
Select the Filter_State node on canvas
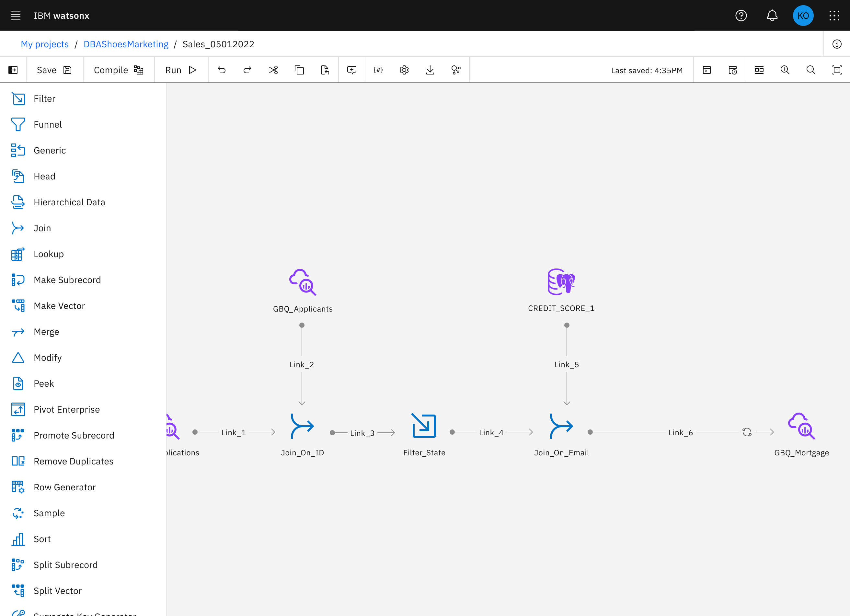pos(424,426)
